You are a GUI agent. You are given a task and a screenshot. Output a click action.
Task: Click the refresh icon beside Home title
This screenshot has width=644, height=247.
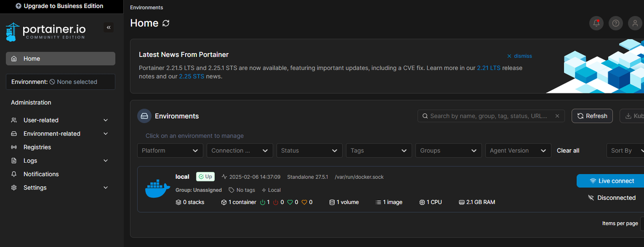[x=166, y=23]
